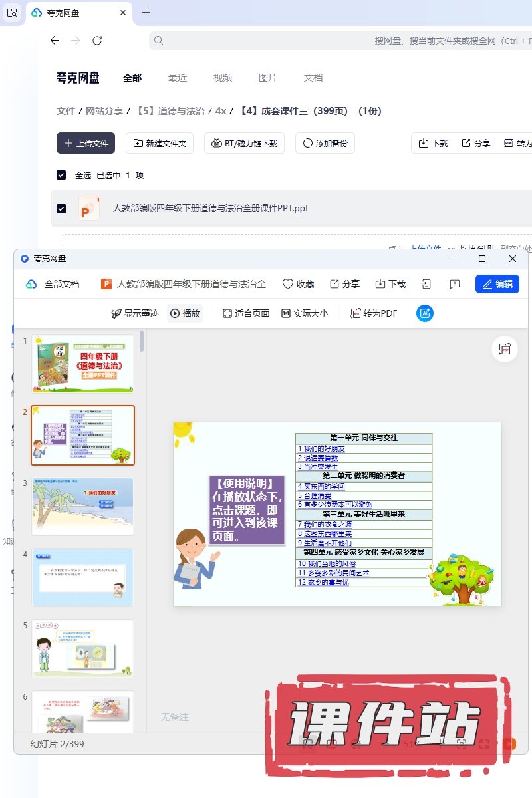Uncheck the 全选 select-all checkbox
The height and width of the screenshot is (798, 532).
point(61,175)
